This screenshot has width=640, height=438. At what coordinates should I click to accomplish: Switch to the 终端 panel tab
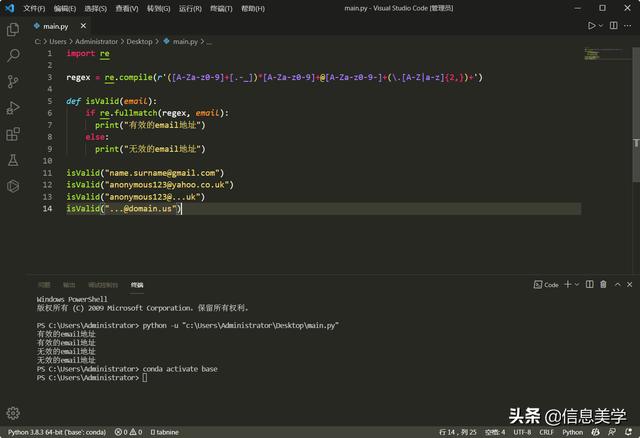(137, 285)
